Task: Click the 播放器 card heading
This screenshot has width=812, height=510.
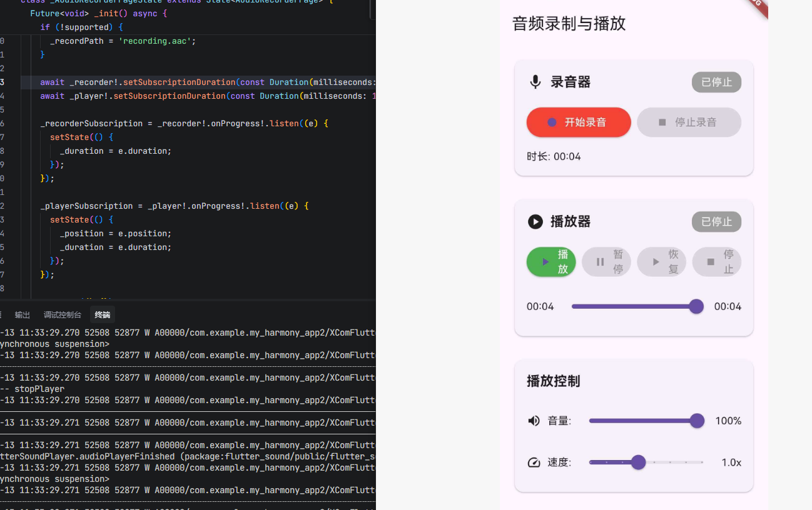Action: 571,222
